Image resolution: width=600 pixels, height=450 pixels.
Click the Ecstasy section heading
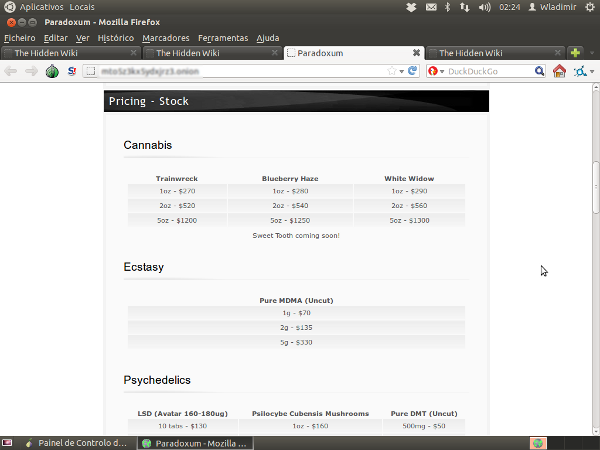[x=143, y=267]
